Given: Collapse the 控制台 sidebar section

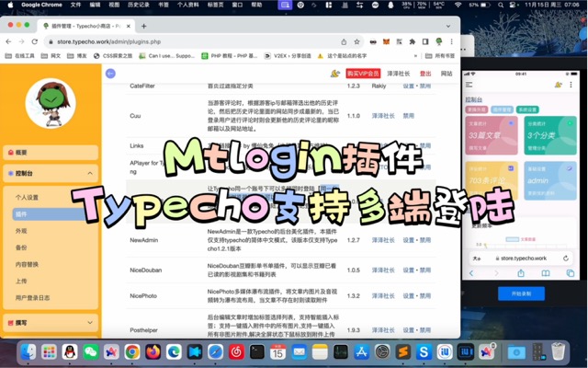Looking at the screenshot, I should (90, 173).
